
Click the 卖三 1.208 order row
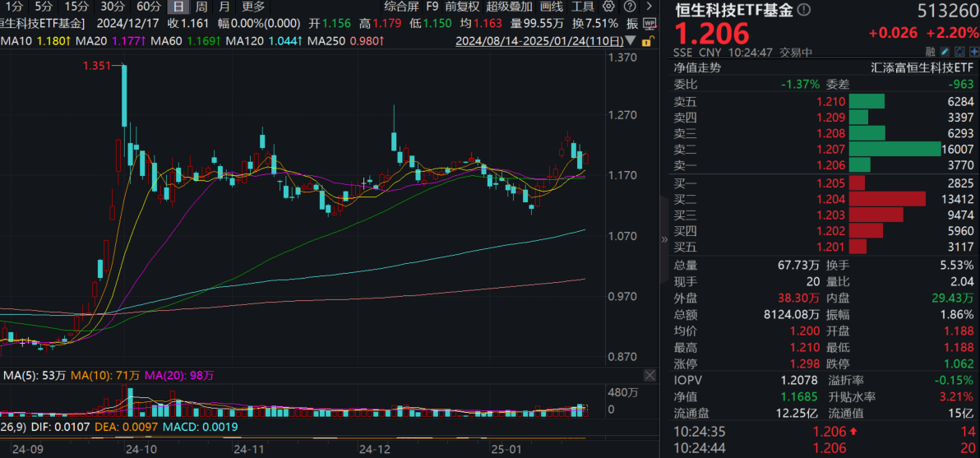click(x=823, y=133)
